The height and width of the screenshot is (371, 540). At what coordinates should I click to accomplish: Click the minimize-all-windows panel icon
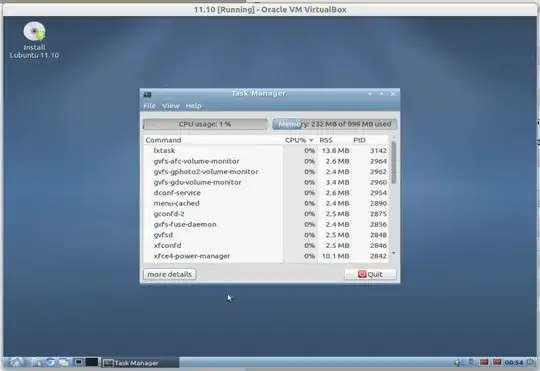(63, 362)
